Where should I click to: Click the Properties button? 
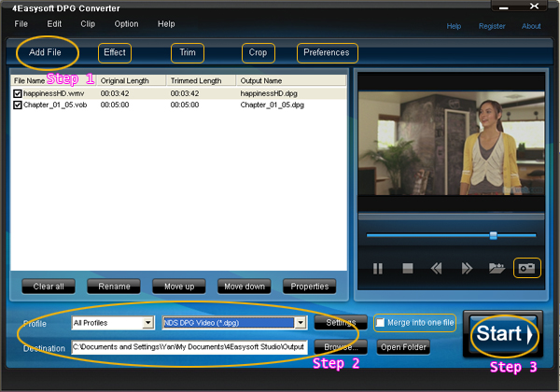tap(310, 287)
